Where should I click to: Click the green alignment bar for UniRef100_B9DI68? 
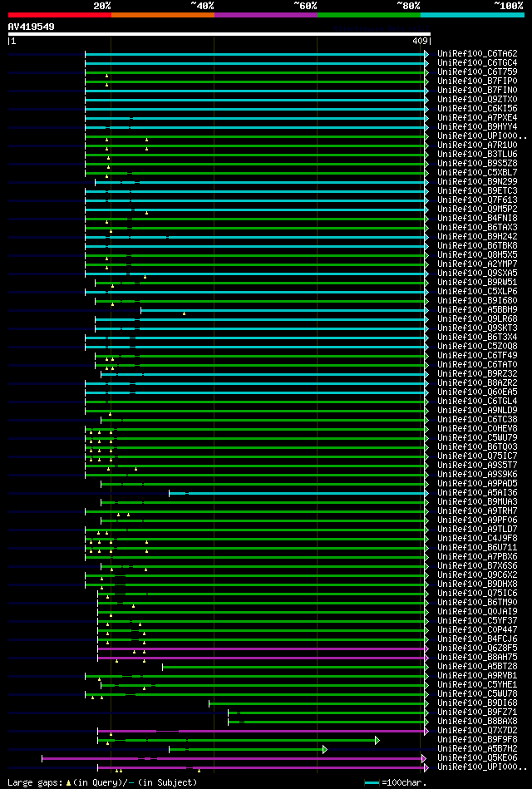click(317, 703)
